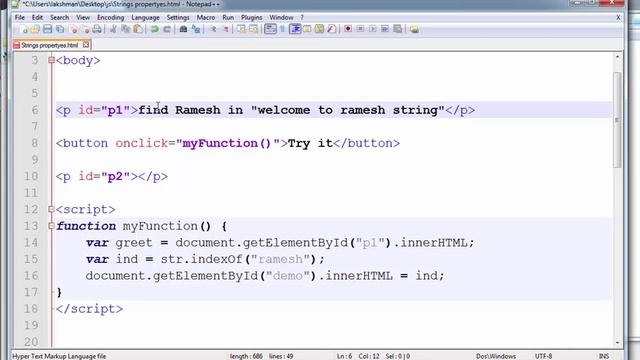Image resolution: width=640 pixels, height=360 pixels.
Task: Click "Ln : 6" in status bar
Action: pyautogui.click(x=344, y=356)
